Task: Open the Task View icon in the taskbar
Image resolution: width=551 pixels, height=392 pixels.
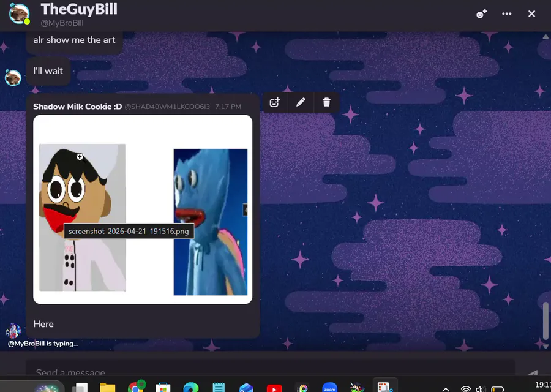Action: click(80, 388)
